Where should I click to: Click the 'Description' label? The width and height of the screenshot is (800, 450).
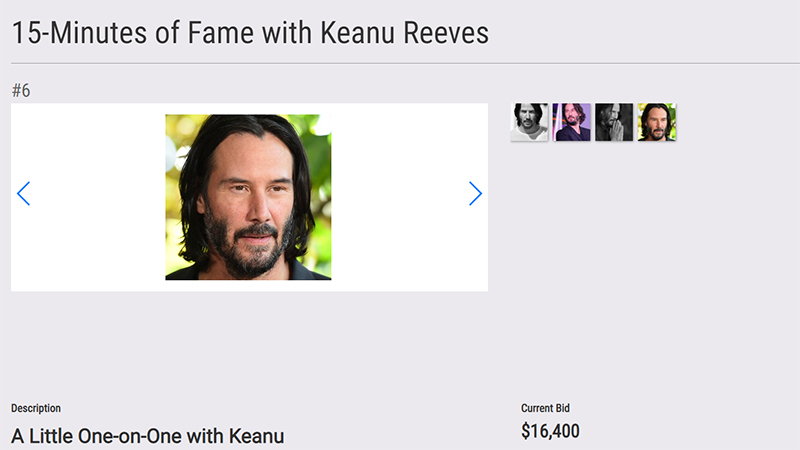point(36,408)
